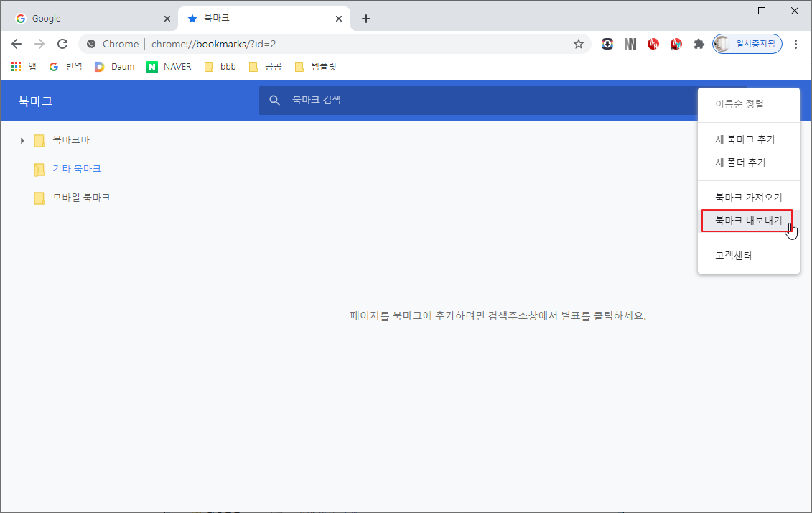The height and width of the screenshot is (513, 812).
Task: Open the 템플릿 bookmark folder
Action: 315,66
